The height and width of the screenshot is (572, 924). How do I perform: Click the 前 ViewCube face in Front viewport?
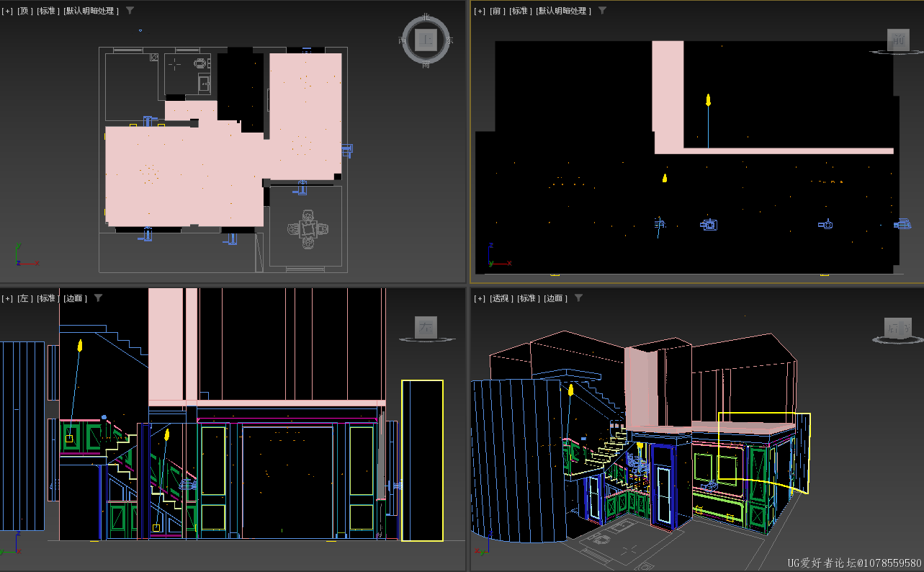pos(897,40)
